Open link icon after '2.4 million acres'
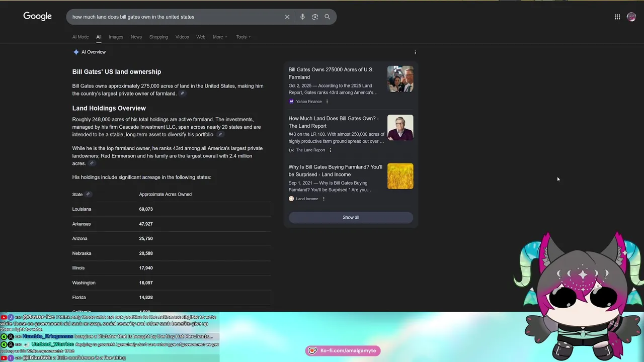Screen dimensions: 644x362 [92, 163]
